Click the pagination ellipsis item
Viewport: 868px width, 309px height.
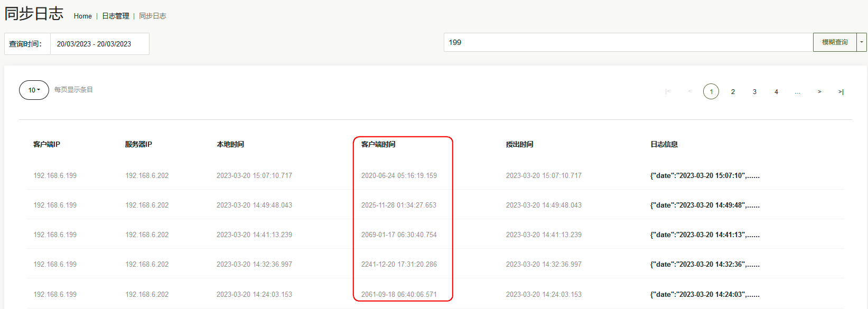pyautogui.click(x=798, y=92)
